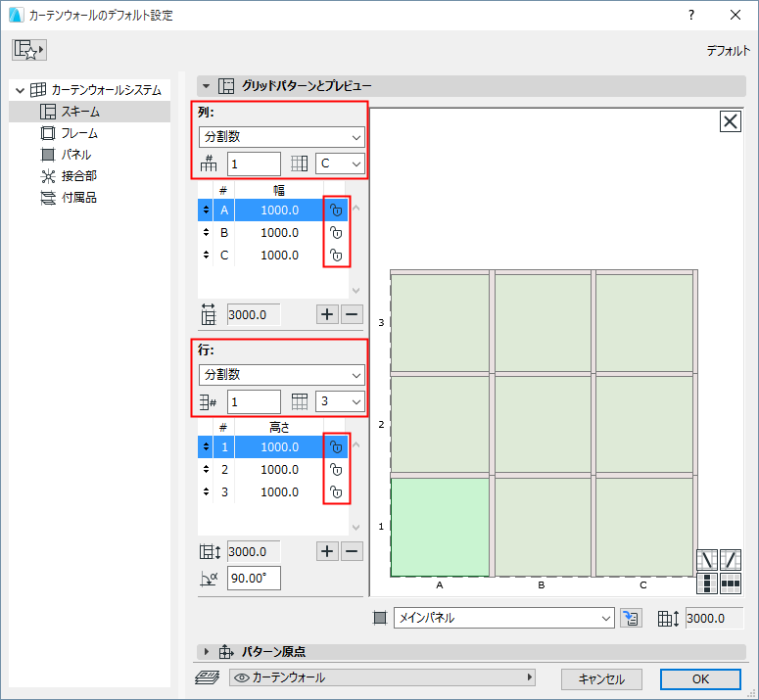Click the total column width 3000.0 field
Screen dimensions: 759x700
[253, 315]
